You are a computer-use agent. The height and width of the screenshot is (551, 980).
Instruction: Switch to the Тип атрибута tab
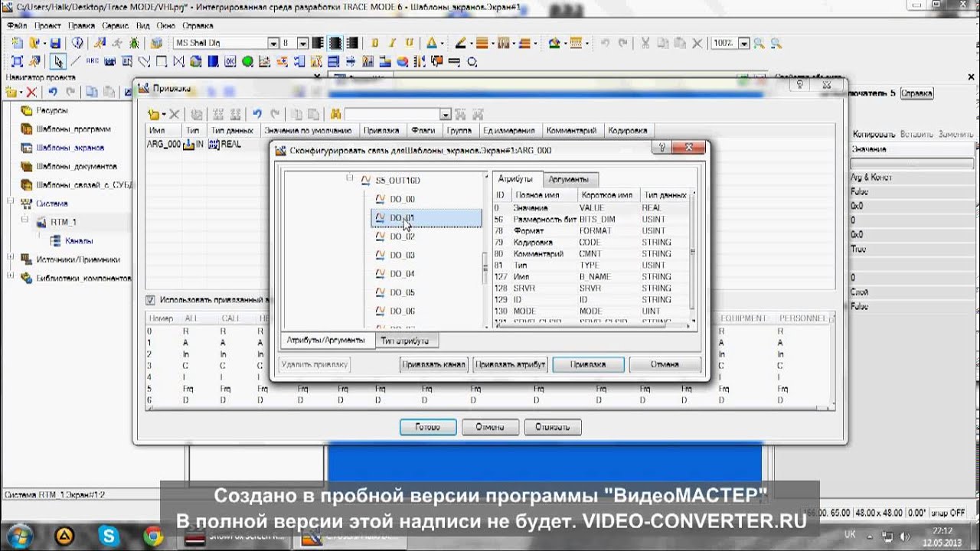405,340
